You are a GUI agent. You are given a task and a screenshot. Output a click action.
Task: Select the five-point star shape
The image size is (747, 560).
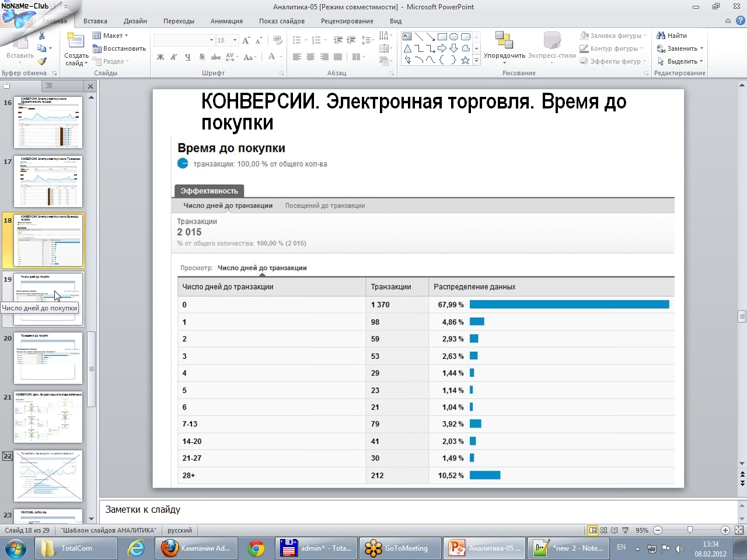click(465, 60)
